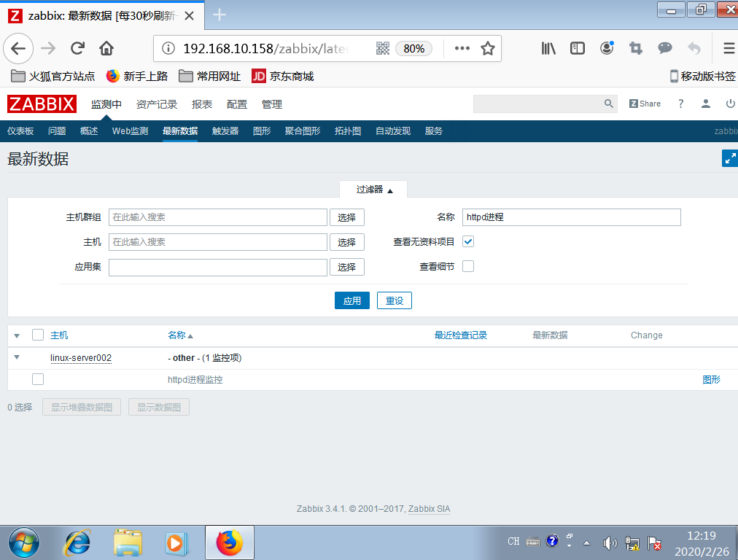
Task: Open the Firefox account icon
Action: coord(607,48)
